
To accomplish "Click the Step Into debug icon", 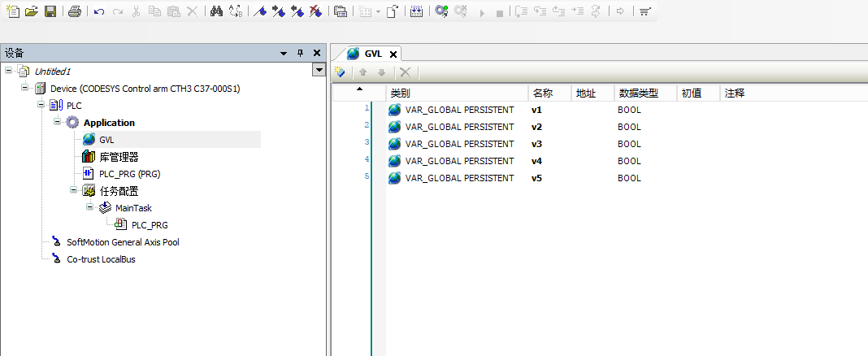I will [540, 11].
